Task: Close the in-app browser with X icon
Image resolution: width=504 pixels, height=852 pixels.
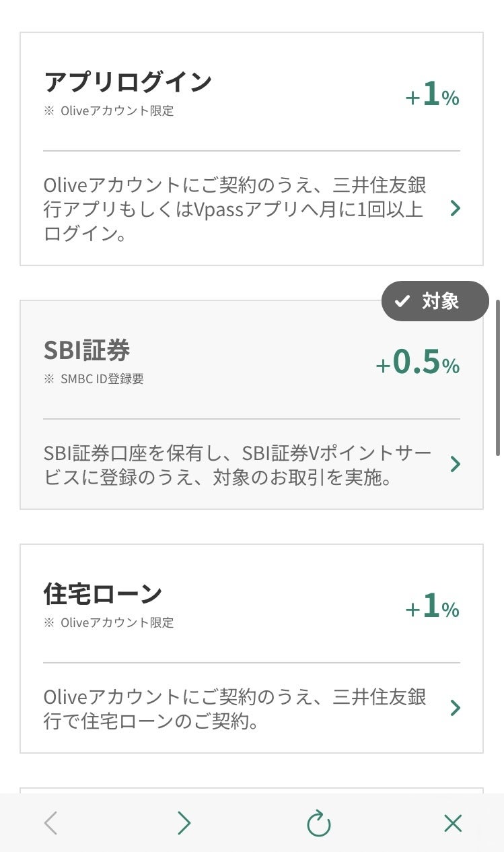Action: [453, 822]
